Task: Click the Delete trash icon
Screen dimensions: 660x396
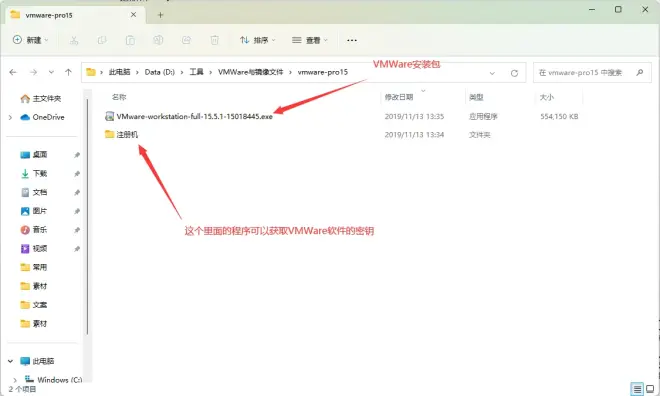Action: (x=214, y=40)
